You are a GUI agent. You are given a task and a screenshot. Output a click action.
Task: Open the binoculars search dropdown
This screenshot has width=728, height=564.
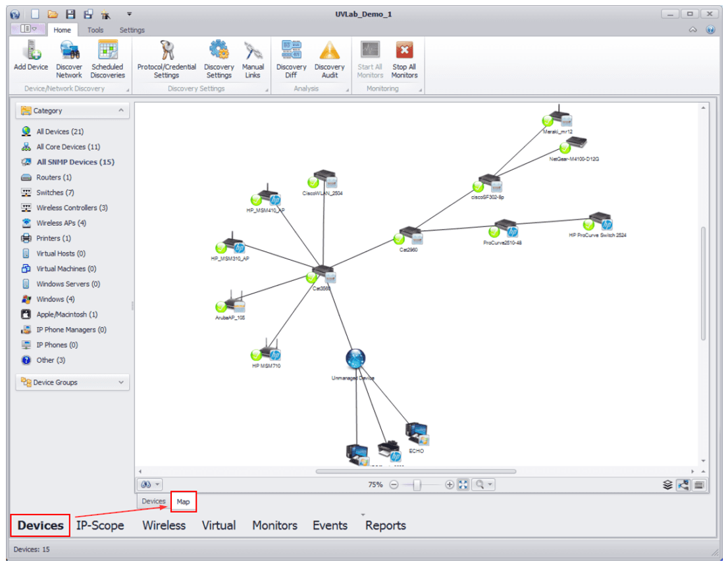click(149, 484)
